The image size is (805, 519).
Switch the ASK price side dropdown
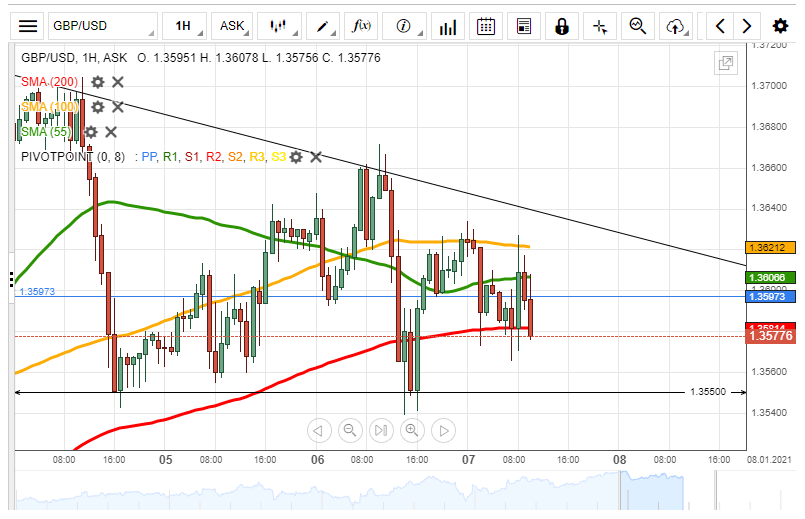(x=233, y=26)
